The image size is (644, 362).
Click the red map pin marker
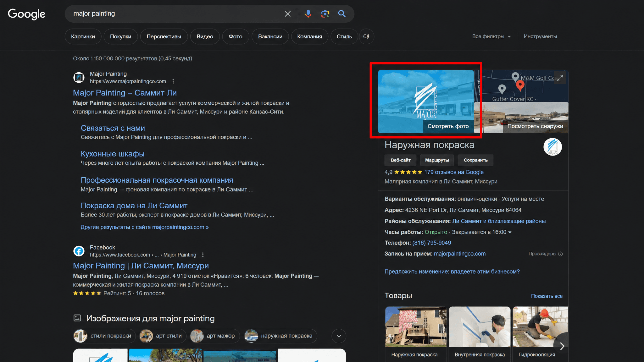pos(520,85)
